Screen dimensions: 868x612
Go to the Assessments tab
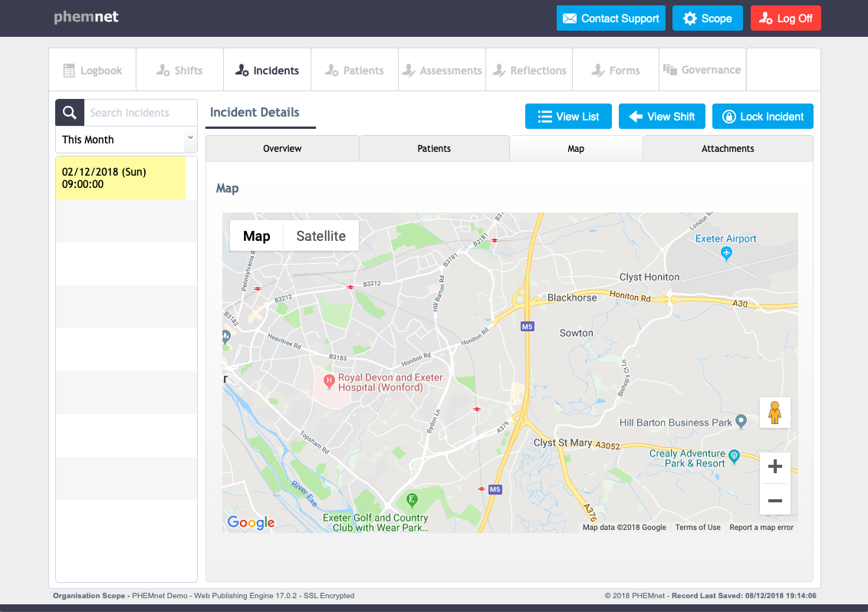442,70
